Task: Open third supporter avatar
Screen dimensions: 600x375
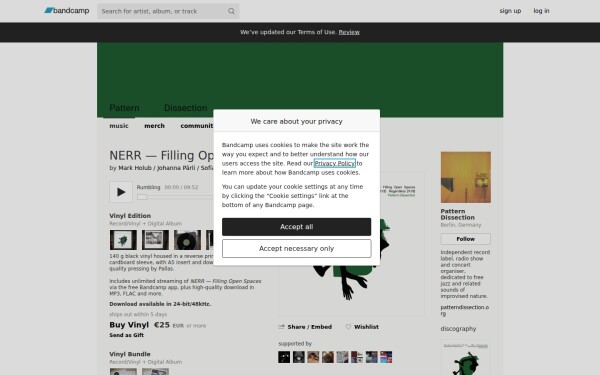Action: coord(313,357)
